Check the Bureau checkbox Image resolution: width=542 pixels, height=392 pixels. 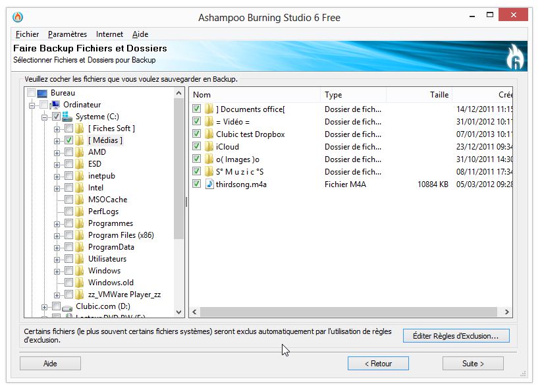coord(31,93)
